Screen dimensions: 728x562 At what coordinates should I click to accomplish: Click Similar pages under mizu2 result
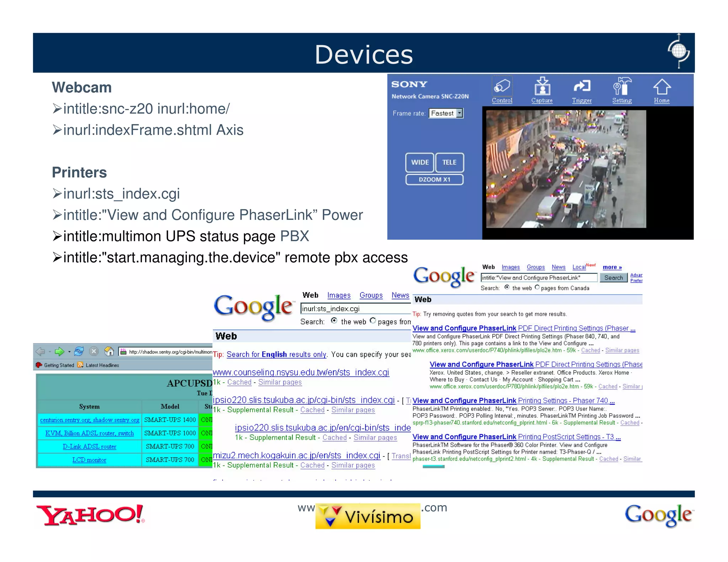click(353, 465)
